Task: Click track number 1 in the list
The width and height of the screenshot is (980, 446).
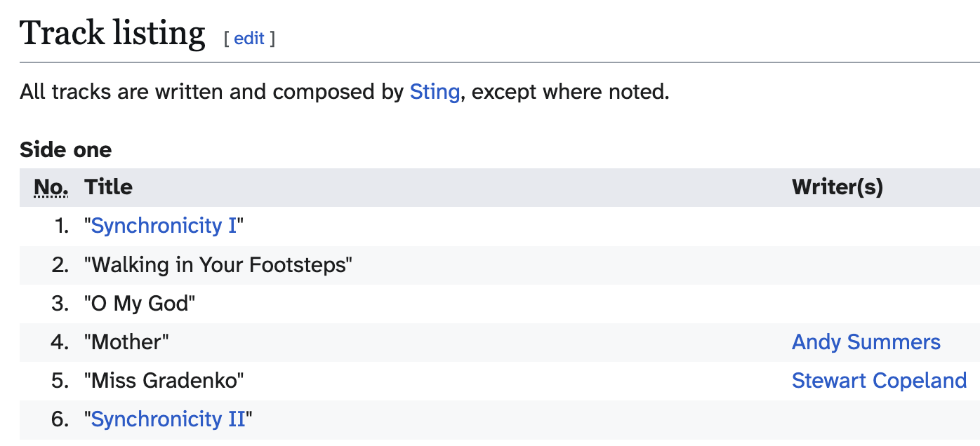Action: (61, 226)
